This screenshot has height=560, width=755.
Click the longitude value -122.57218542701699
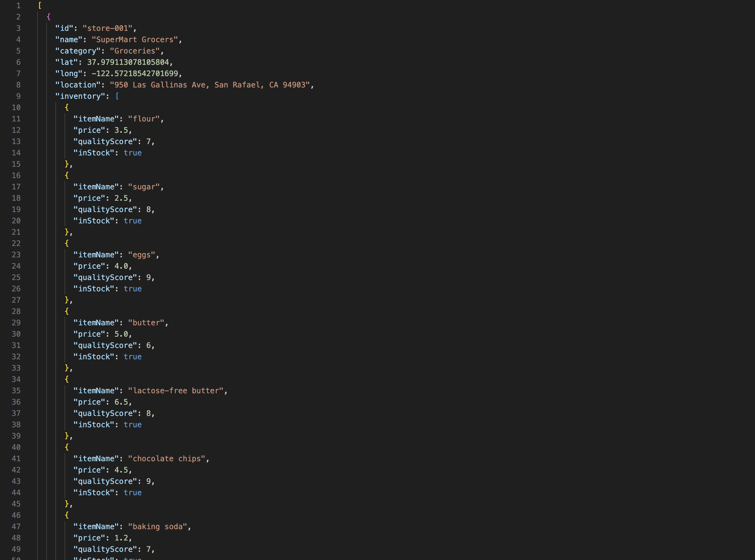(x=135, y=74)
